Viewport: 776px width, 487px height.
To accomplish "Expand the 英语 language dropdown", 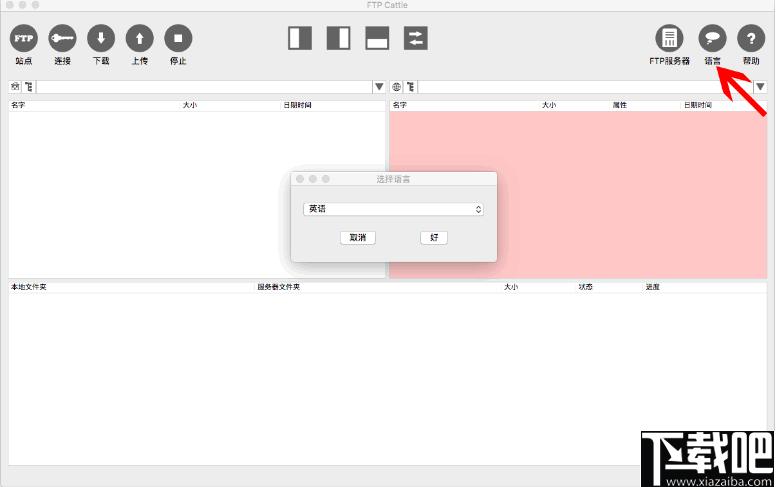I will (393, 209).
